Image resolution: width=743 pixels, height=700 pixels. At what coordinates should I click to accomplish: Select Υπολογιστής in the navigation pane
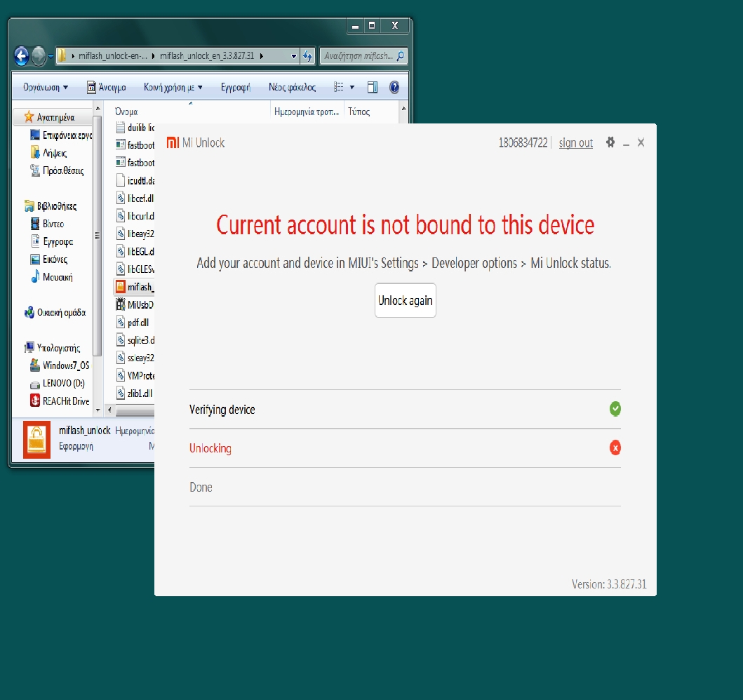(53, 348)
